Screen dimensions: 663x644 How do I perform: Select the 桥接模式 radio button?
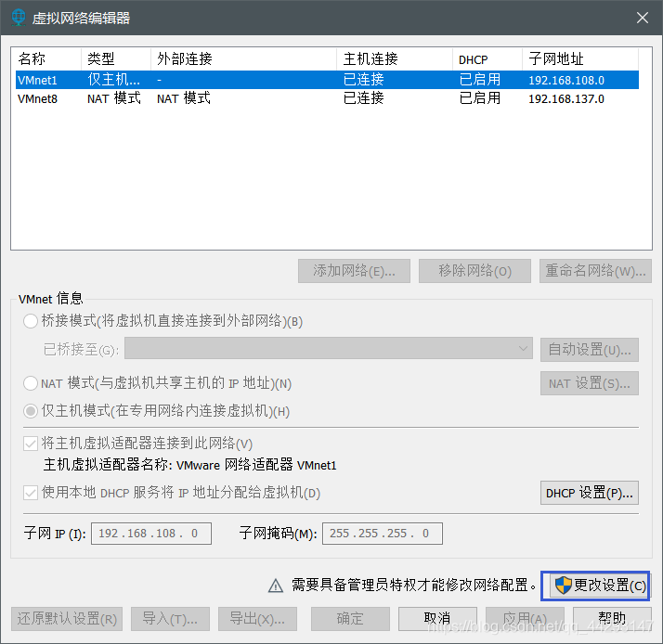31,321
